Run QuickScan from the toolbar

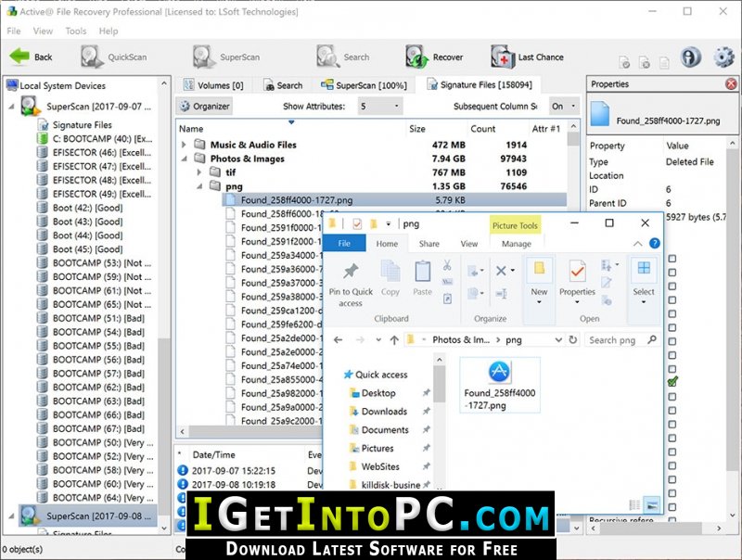click(113, 57)
